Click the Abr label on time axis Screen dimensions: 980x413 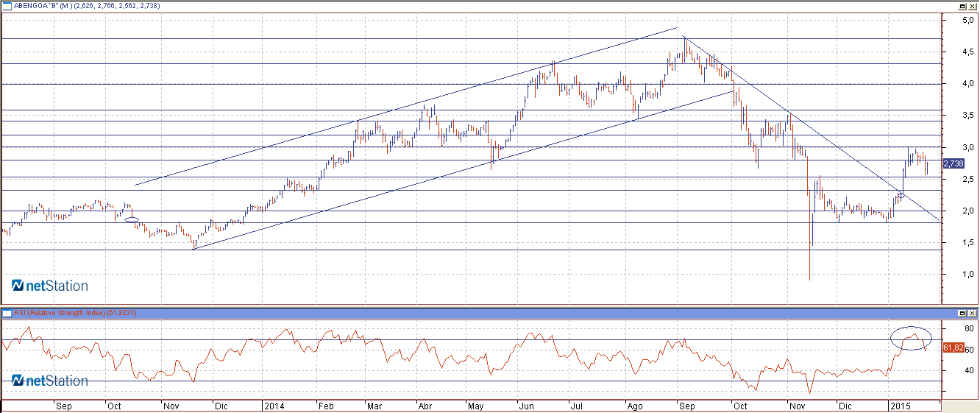pyautogui.click(x=425, y=406)
